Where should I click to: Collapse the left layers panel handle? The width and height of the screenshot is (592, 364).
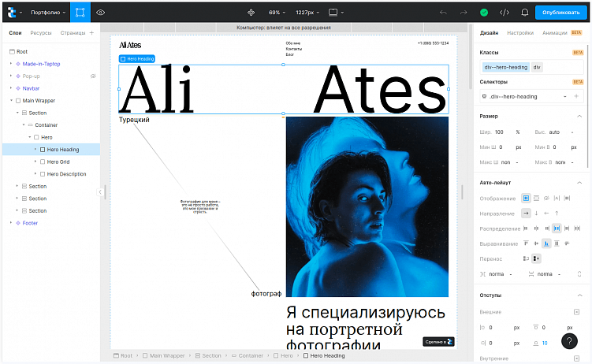100,192
